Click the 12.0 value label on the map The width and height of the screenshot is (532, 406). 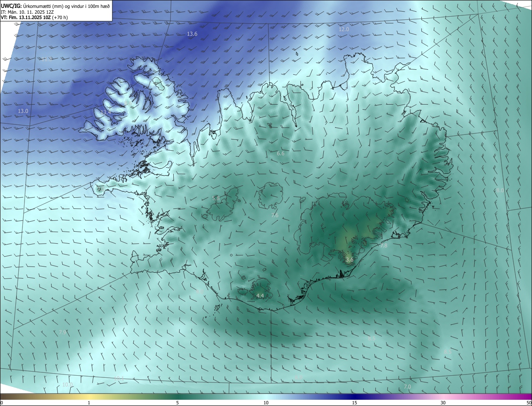pos(344,29)
